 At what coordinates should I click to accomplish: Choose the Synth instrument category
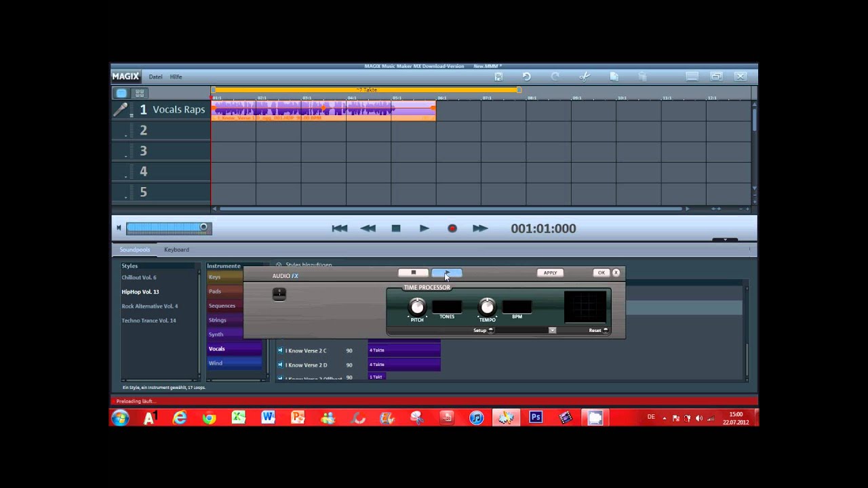point(224,334)
